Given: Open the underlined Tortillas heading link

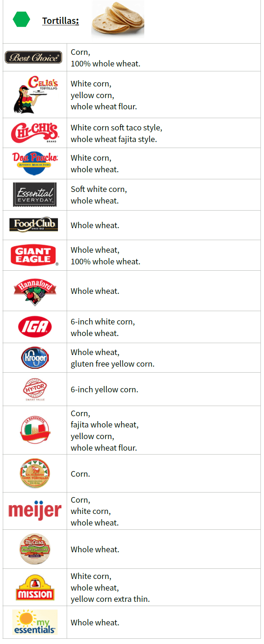Looking at the screenshot, I should pos(60,21).
